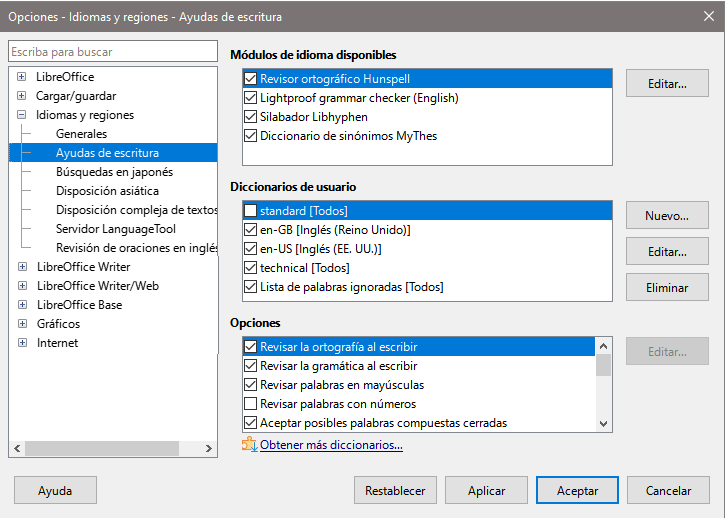Uncheck en-GB [Inglés (Reino Unido)] dictionary
Viewport: 726px width, 518px height.
click(250, 230)
